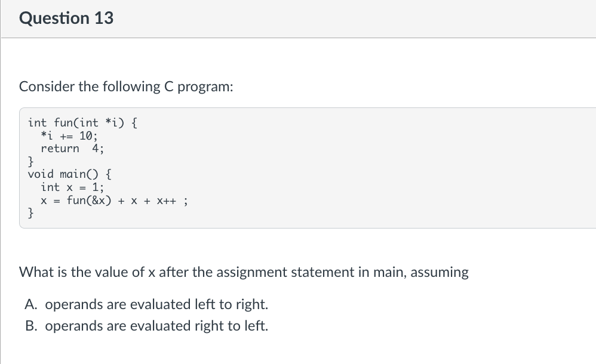
Task: Click the Question 13 heading
Action: [x=66, y=18]
